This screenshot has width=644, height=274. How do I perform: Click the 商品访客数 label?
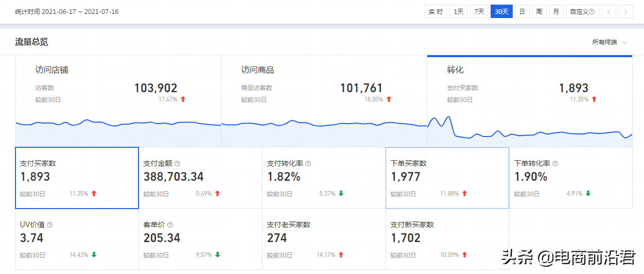point(257,88)
